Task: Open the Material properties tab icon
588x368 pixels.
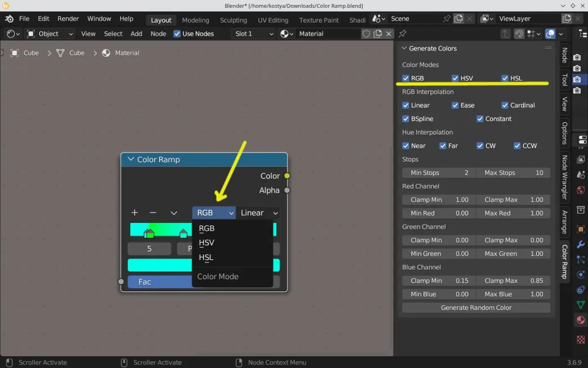Action: click(x=581, y=320)
